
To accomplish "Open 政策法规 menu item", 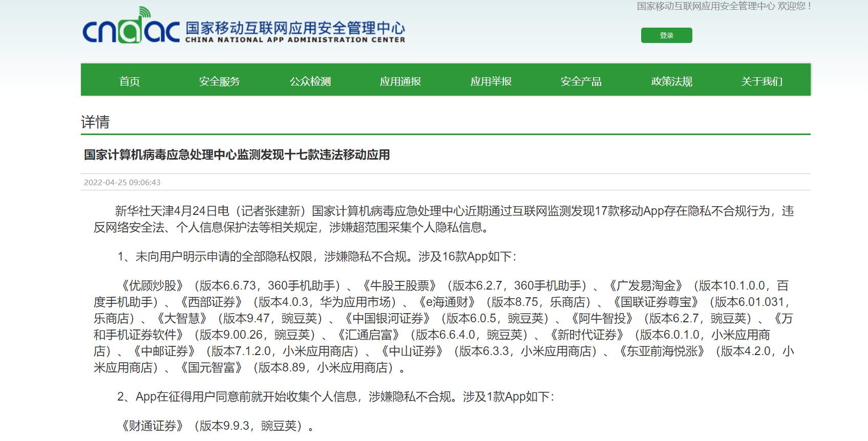I will tap(672, 81).
